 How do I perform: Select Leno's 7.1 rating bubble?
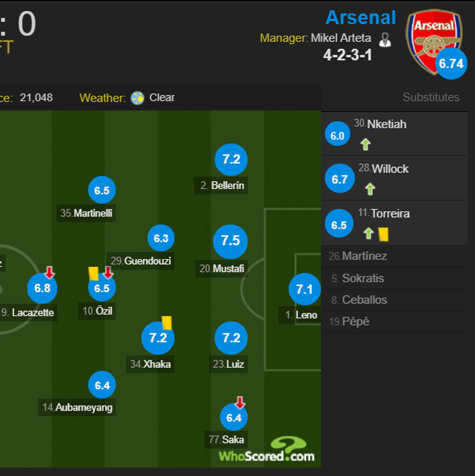point(305,289)
